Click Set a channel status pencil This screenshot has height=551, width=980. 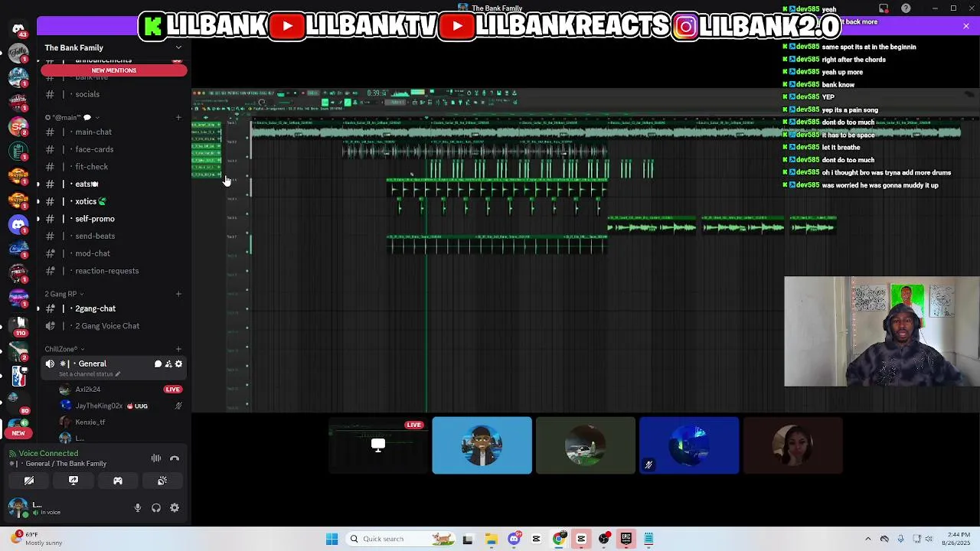click(x=118, y=374)
